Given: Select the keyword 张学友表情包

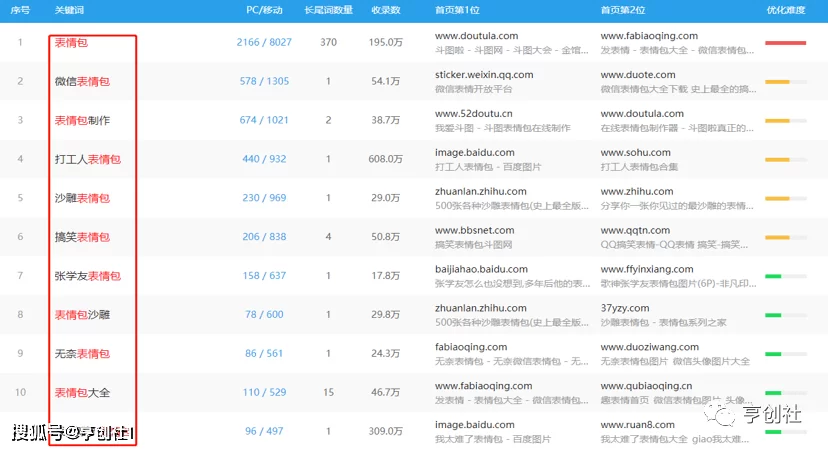Looking at the screenshot, I should pyautogui.click(x=87, y=276).
